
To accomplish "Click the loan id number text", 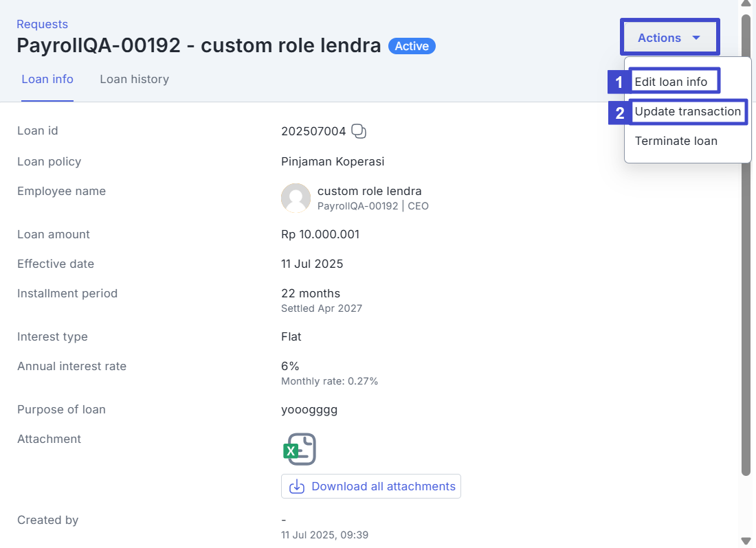I will pyautogui.click(x=313, y=131).
